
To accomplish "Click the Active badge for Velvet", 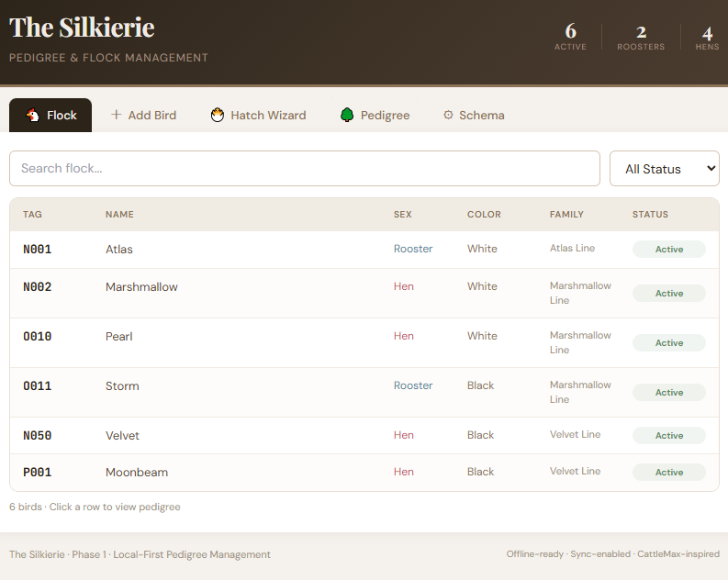I will click(x=669, y=436).
